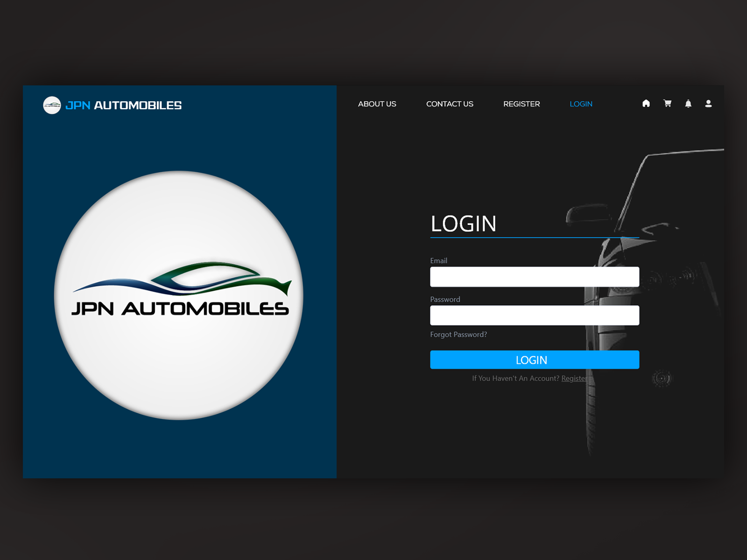The width and height of the screenshot is (747, 560).
Task: Open the shopping cart icon
Action: click(x=667, y=104)
